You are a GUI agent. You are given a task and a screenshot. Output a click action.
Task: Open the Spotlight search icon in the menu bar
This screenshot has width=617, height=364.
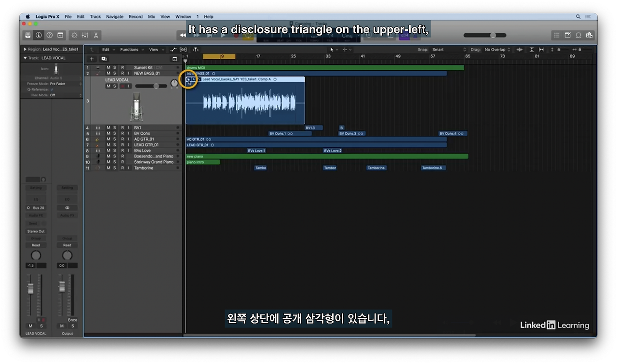(578, 16)
